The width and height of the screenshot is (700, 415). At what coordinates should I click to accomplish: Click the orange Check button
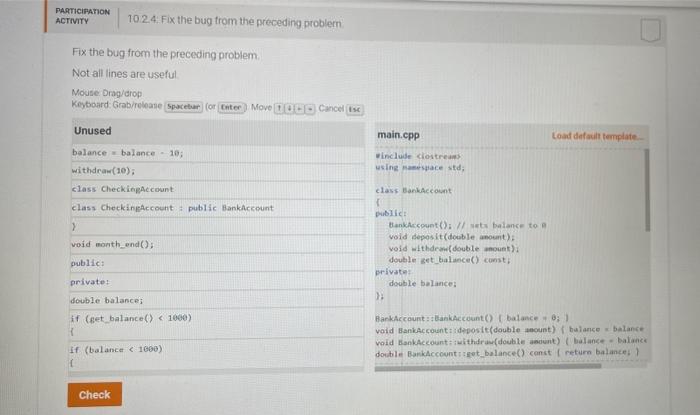[x=95, y=394]
